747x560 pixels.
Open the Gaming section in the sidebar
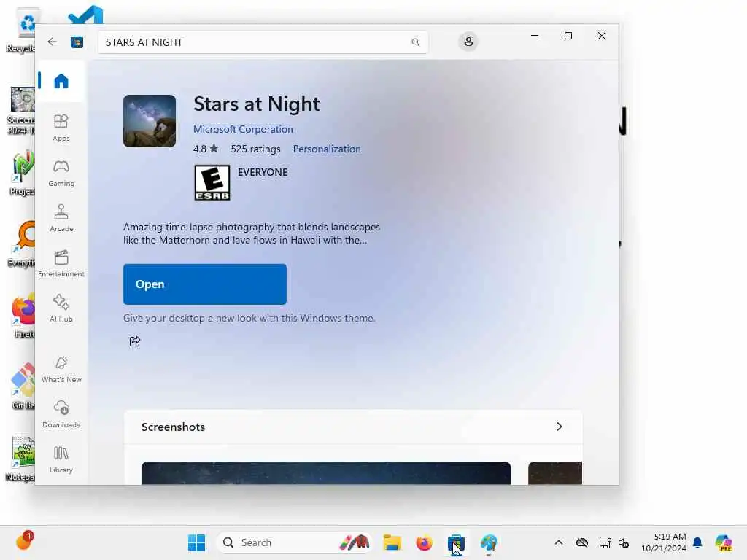point(61,174)
